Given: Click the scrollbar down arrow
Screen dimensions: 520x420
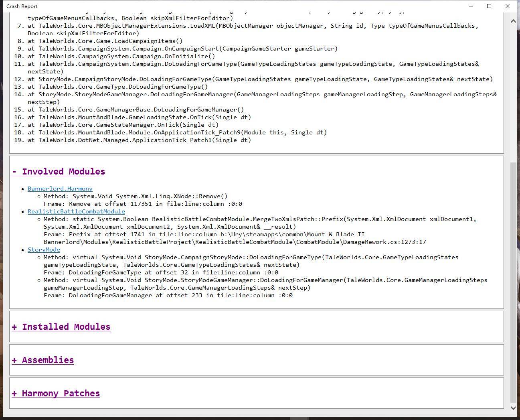Looking at the screenshot, I should coord(513,408).
